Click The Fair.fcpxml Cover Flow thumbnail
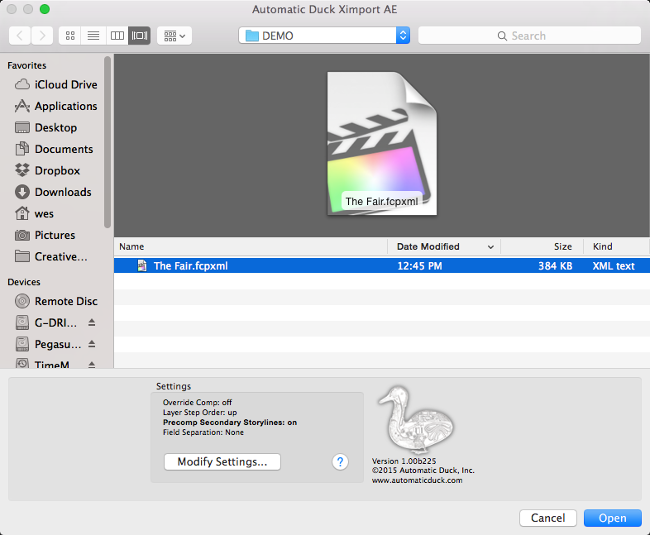Image resolution: width=650 pixels, height=535 pixels. (x=382, y=144)
